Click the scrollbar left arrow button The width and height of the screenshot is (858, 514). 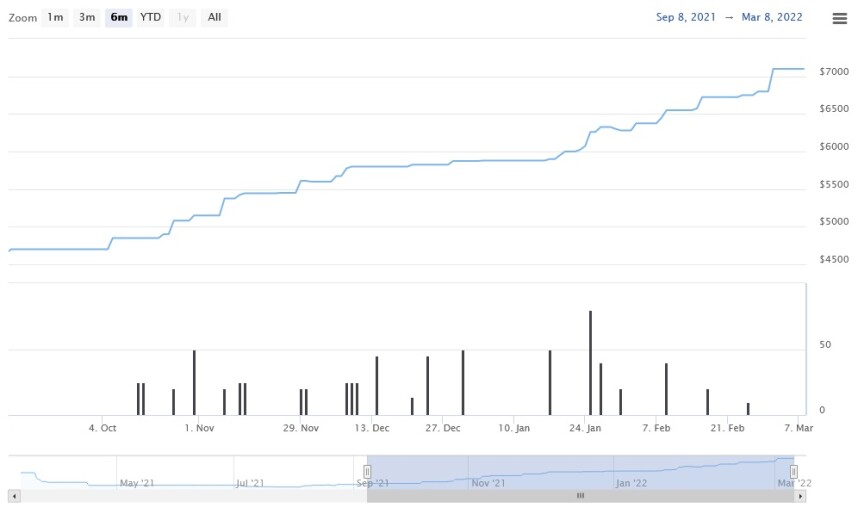click(x=14, y=496)
